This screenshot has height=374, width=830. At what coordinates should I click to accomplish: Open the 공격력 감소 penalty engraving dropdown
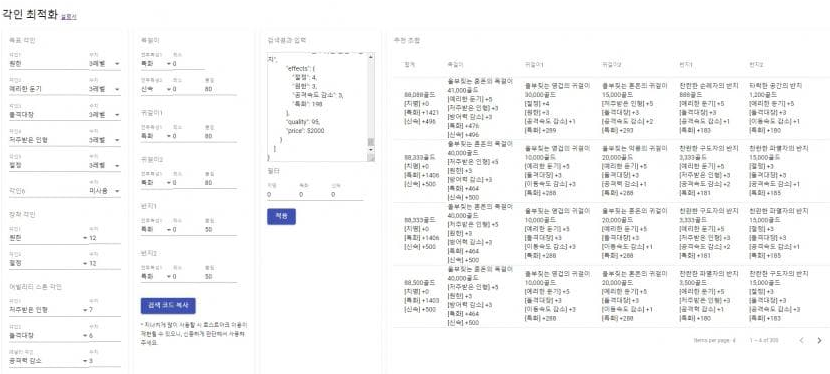coord(48,361)
